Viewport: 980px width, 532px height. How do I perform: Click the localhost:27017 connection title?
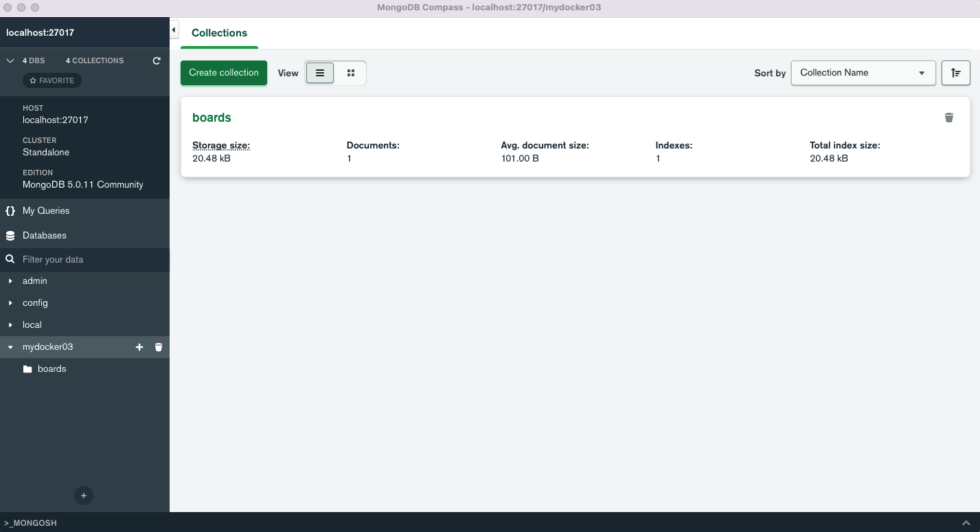tap(40, 32)
